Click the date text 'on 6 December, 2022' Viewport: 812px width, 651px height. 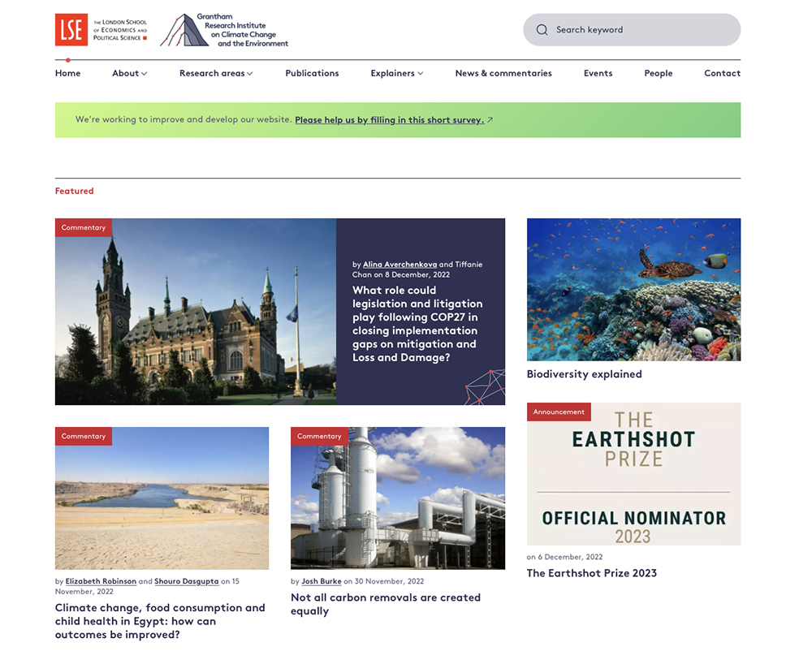click(x=564, y=558)
